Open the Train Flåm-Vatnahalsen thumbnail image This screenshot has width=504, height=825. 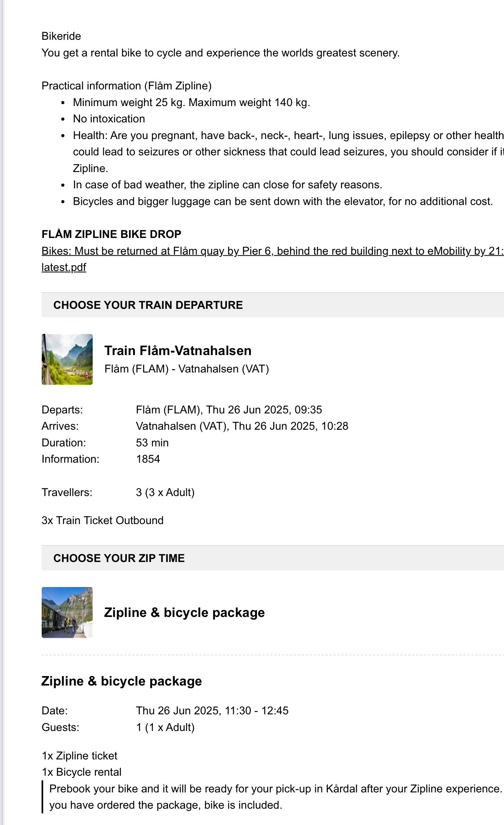click(x=67, y=359)
